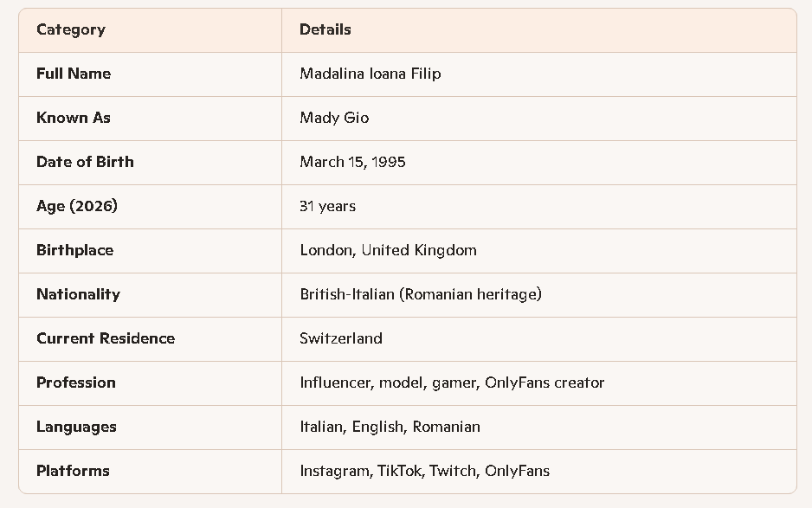812x508 pixels.
Task: Click the Instagram, TikTok, Twitch, OnlyFans cell
Action: pyautogui.click(x=425, y=471)
